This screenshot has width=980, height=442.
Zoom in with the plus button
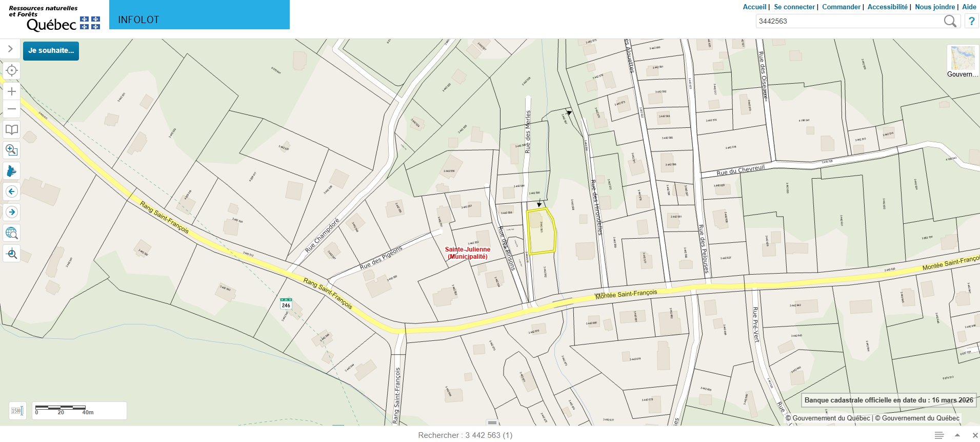tap(12, 91)
